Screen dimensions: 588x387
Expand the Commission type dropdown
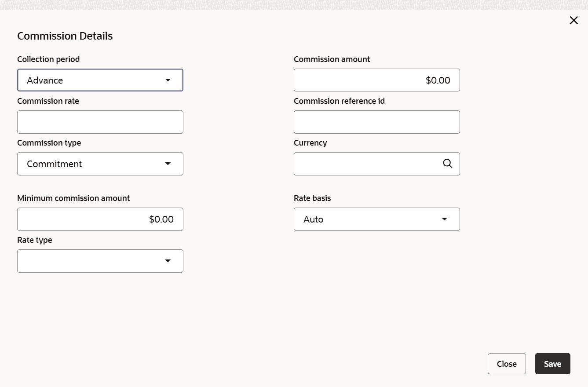[100, 164]
